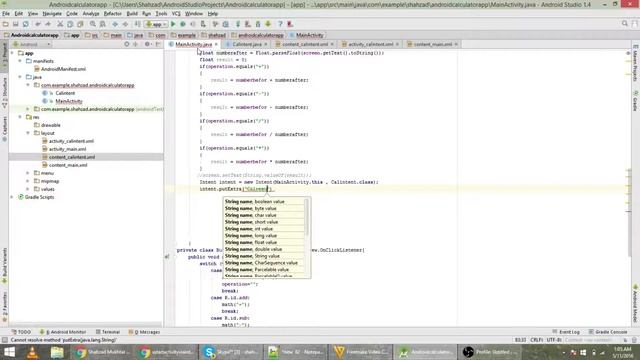The width and height of the screenshot is (640, 360).
Task: Click the search everywhere magnifier
Action: click(624, 24)
